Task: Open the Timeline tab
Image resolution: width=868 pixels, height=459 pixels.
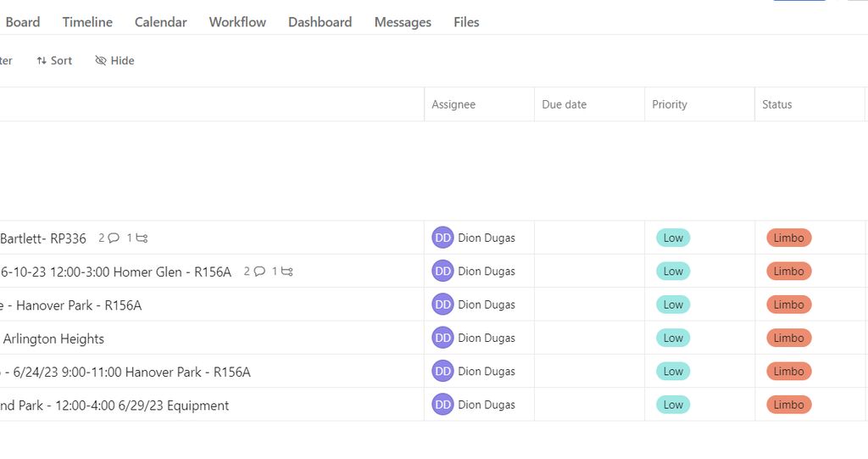Action: [87, 22]
